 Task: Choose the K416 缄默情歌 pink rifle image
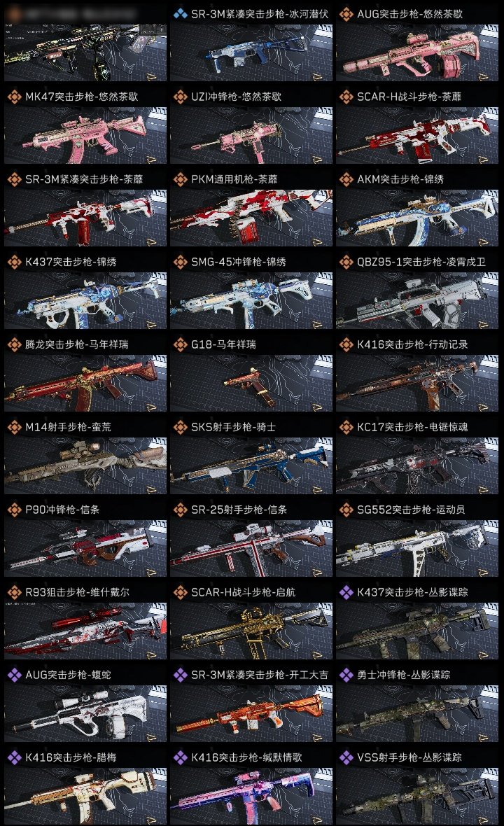pos(251,797)
